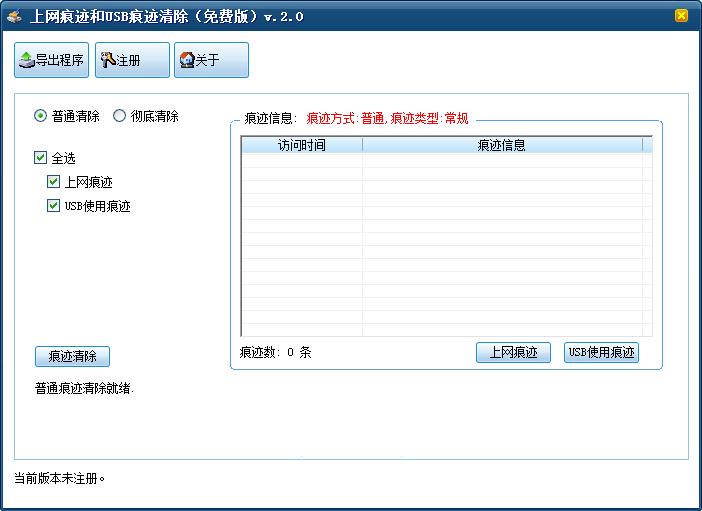Toggle the 全选 select-all checkbox

(x=41, y=158)
